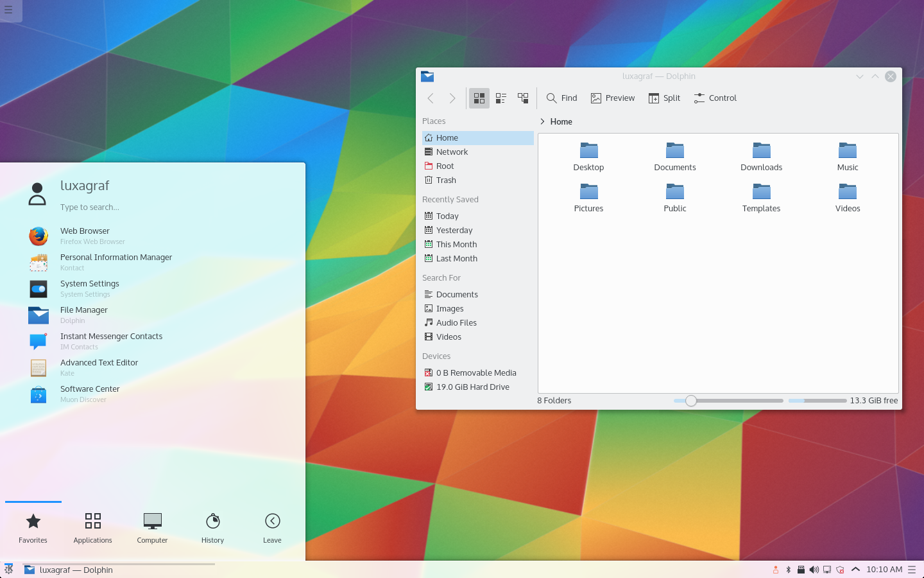Split the Dolphin view
Viewport: 924px width, 578px height.
664,98
